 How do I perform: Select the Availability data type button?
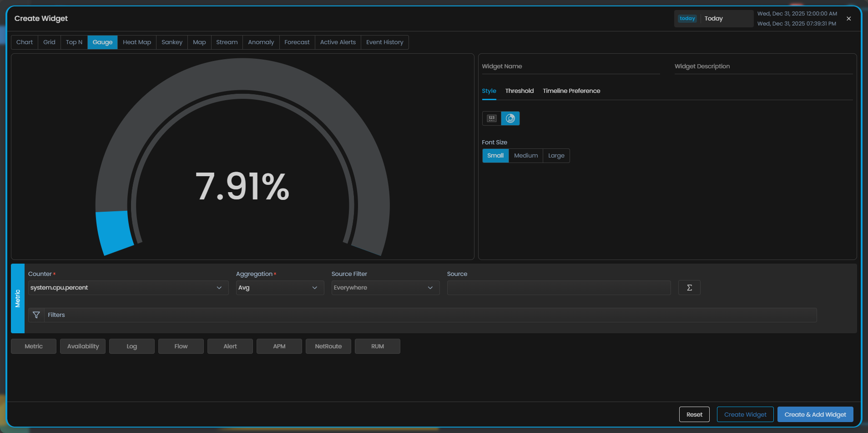click(x=83, y=346)
